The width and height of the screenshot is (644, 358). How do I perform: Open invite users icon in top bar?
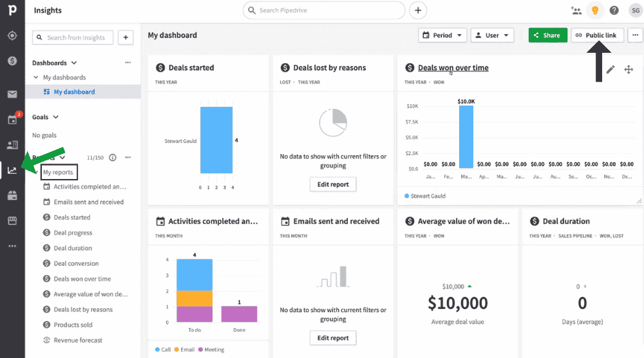click(x=576, y=11)
